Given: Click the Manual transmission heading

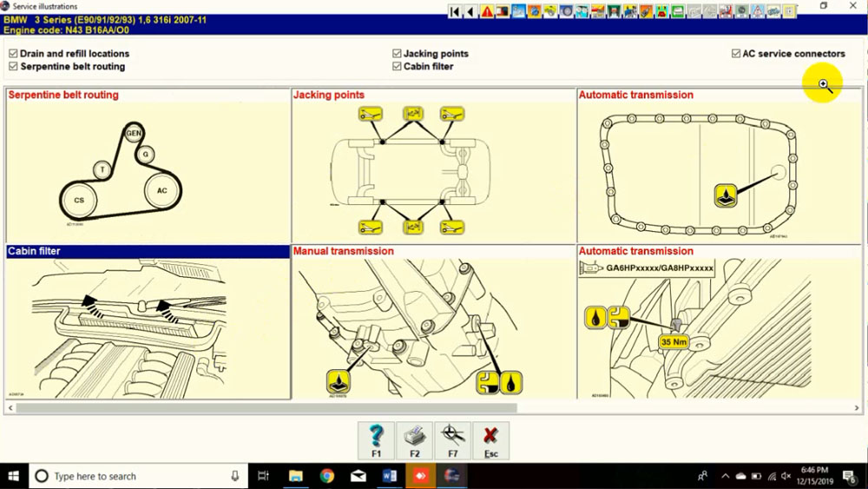Looking at the screenshot, I should pyautogui.click(x=343, y=251).
